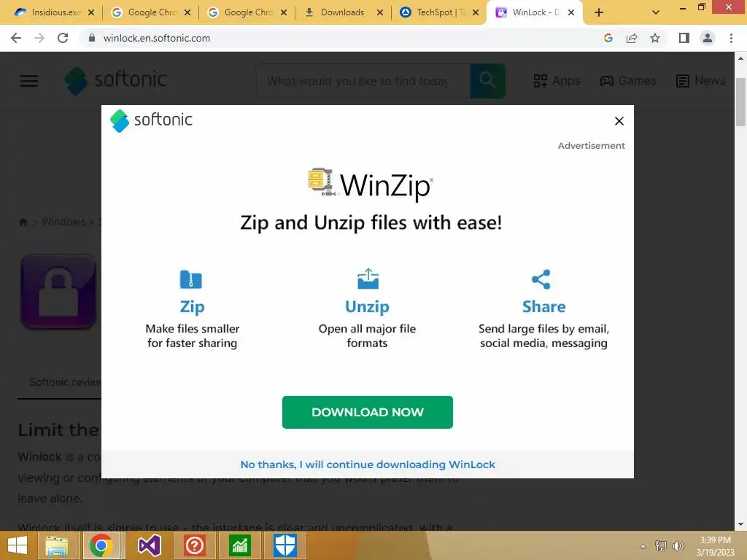This screenshot has width=747, height=560.
Task: Open the Chrome three-dot menu
Action: click(731, 38)
